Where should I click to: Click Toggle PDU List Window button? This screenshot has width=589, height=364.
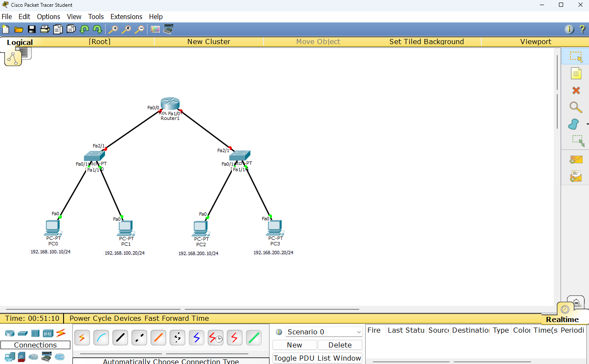tap(317, 358)
